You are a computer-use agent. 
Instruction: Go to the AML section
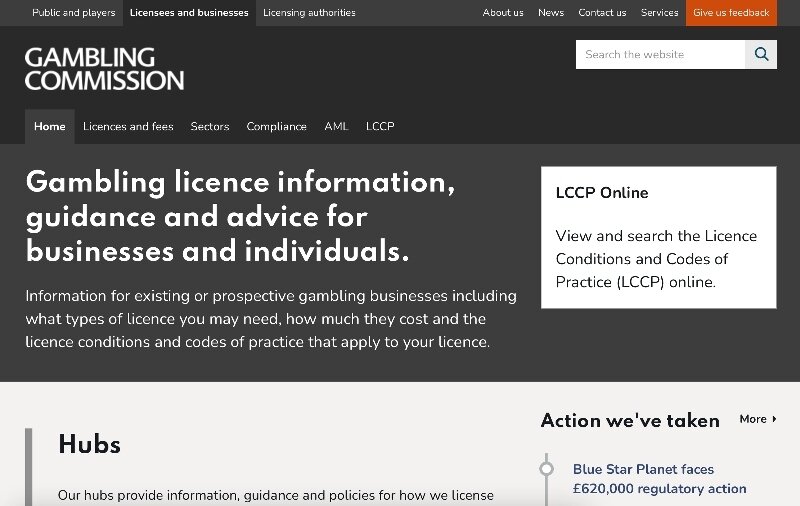click(336, 126)
